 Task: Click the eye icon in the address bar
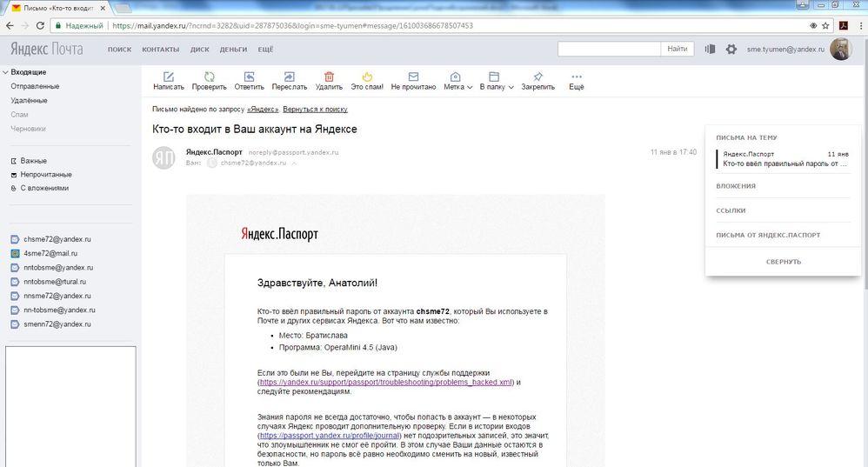click(x=812, y=25)
